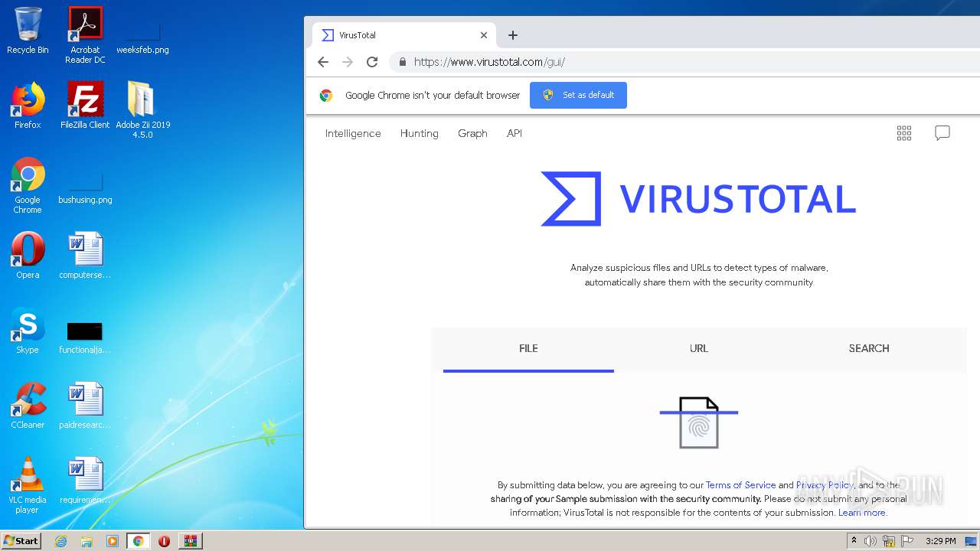Select functionalja... file on desktop

85,337
